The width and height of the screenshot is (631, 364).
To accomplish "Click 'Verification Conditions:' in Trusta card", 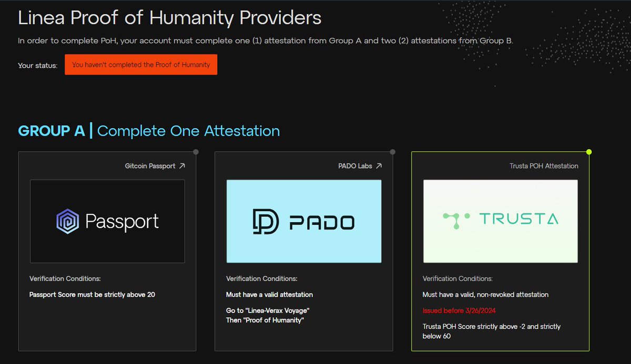I will click(458, 278).
